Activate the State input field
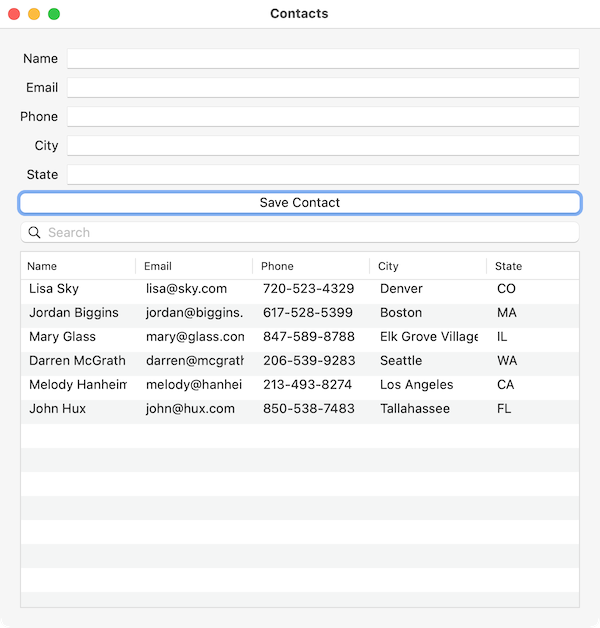The width and height of the screenshot is (600, 628). point(323,175)
